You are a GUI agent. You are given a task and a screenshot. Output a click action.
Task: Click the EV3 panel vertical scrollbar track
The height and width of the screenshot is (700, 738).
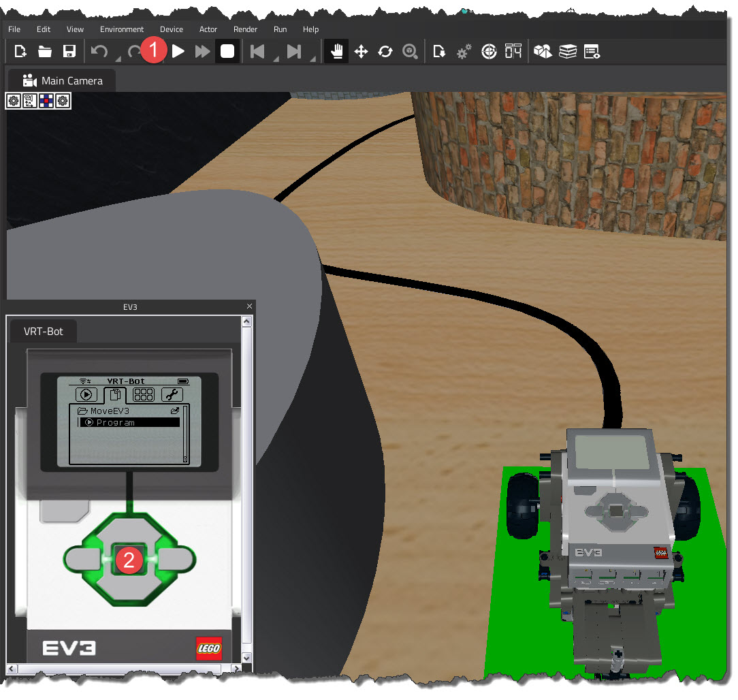[x=246, y=490]
